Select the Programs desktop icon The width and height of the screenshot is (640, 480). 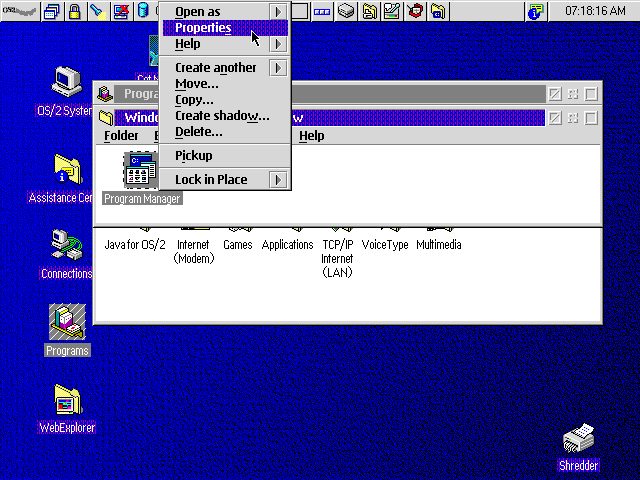pyautogui.click(x=67, y=322)
